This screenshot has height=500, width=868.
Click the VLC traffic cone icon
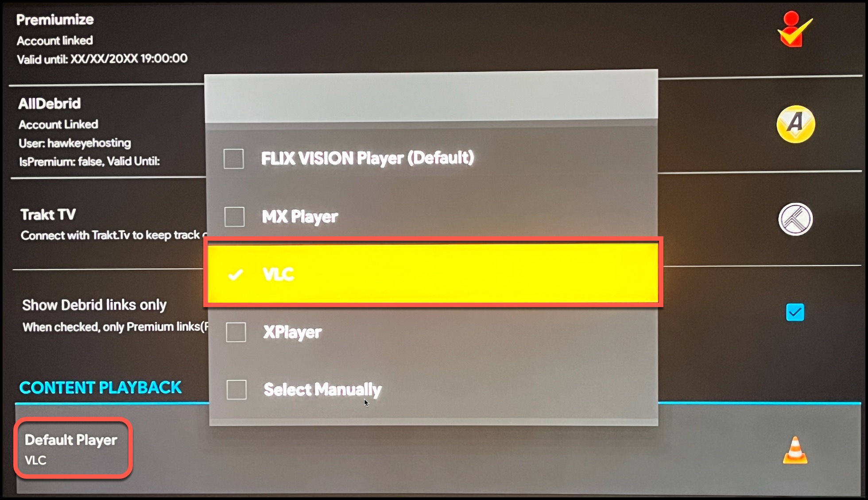(795, 450)
